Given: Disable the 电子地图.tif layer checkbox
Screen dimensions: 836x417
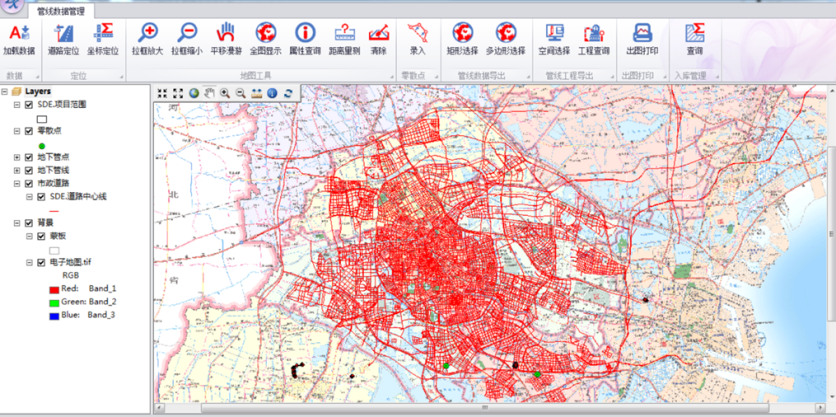Looking at the screenshot, I should 41,262.
